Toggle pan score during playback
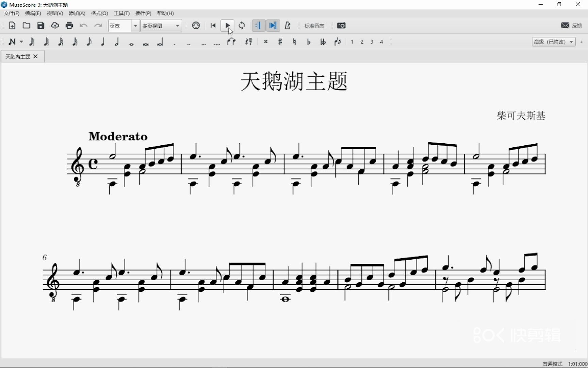This screenshot has height=368, width=588. pyautogui.click(x=273, y=26)
